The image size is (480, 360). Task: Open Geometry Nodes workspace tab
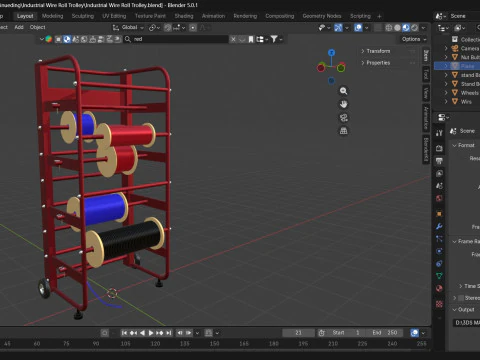322,16
